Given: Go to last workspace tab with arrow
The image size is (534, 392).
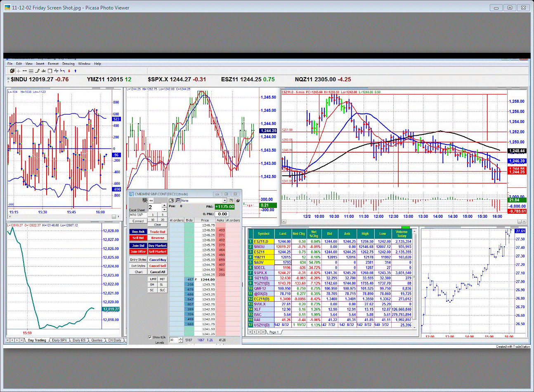Looking at the screenshot, I should [x=22, y=340].
